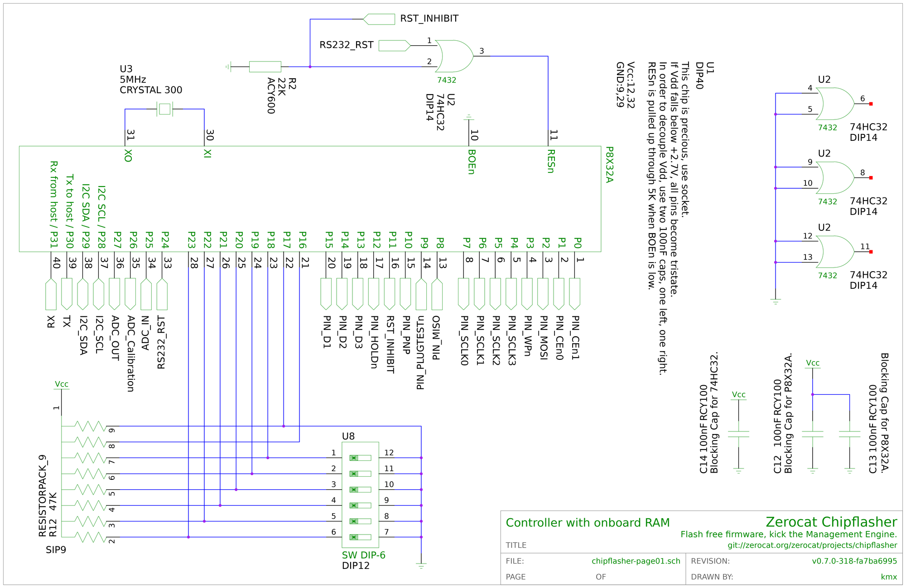Viewport: 906px width, 588px height.
Task: Select the RST_INHIBIT net flag near the top
Action: click(379, 19)
